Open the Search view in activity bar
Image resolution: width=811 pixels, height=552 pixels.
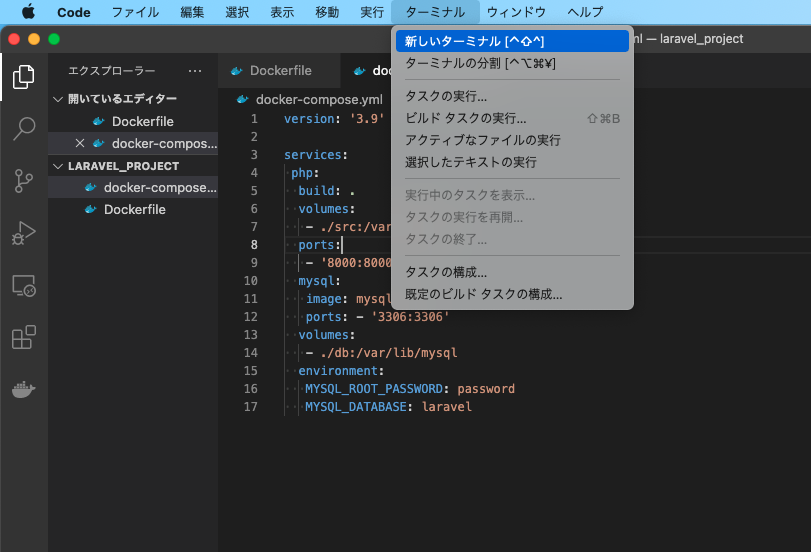click(x=23, y=128)
